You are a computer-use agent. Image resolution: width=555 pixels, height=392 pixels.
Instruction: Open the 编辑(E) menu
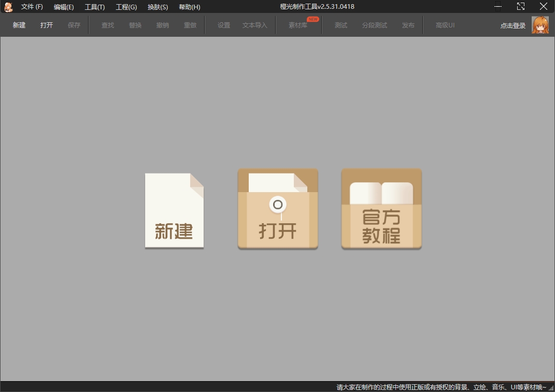[64, 7]
